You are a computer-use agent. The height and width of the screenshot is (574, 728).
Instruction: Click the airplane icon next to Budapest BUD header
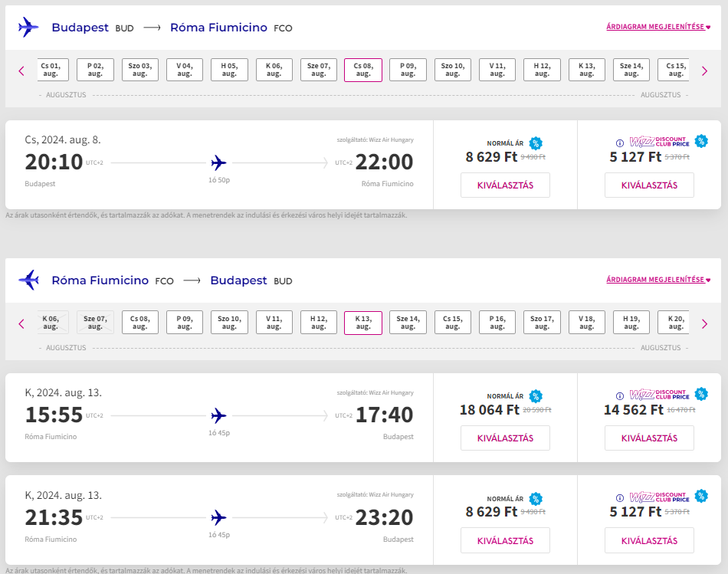[x=28, y=27]
